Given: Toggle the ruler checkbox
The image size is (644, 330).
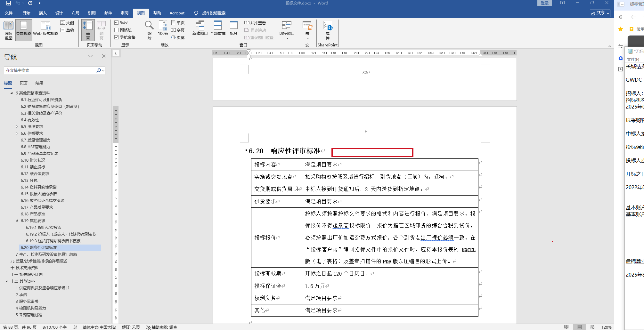Looking at the screenshot, I should pyautogui.click(x=117, y=23).
